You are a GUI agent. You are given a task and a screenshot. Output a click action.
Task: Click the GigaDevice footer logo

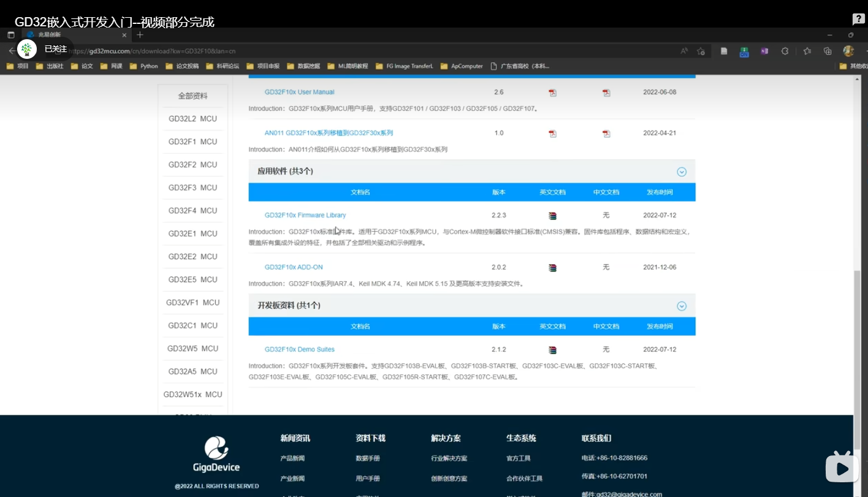coord(216,454)
